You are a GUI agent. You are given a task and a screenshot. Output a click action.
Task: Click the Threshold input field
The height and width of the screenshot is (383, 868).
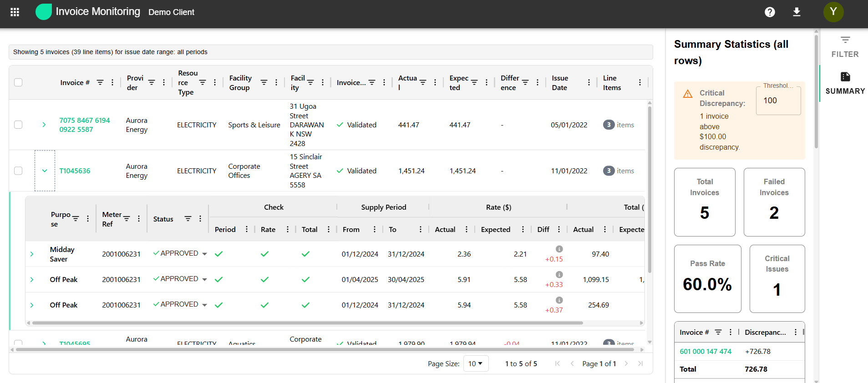click(778, 101)
